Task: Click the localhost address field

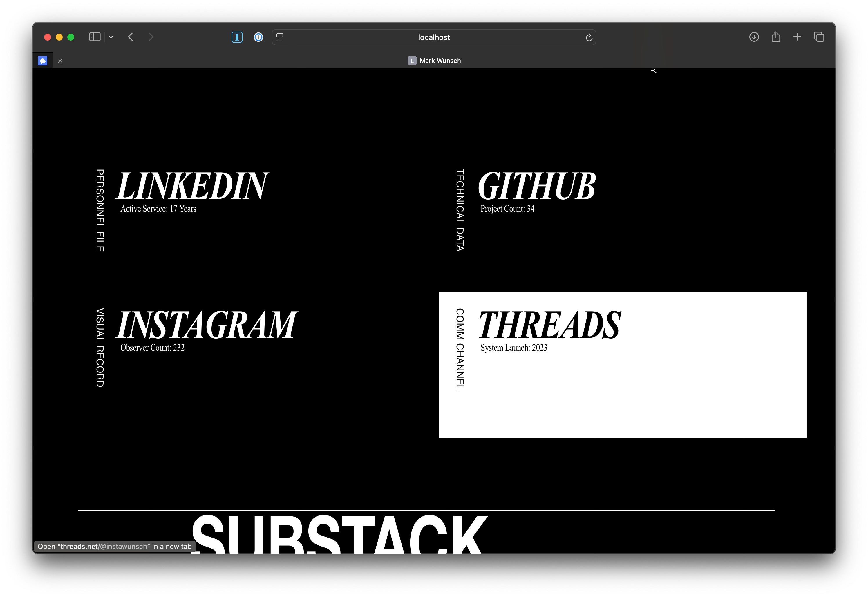Action: coord(434,37)
